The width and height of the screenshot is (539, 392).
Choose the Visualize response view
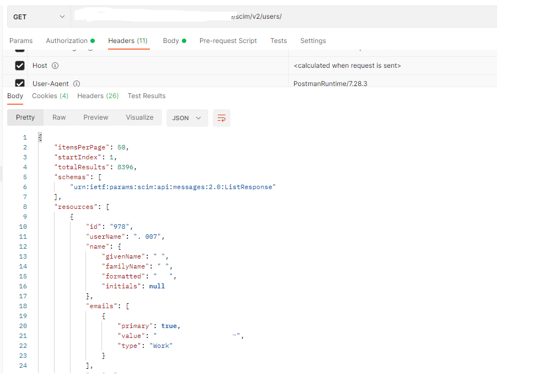[x=139, y=117]
